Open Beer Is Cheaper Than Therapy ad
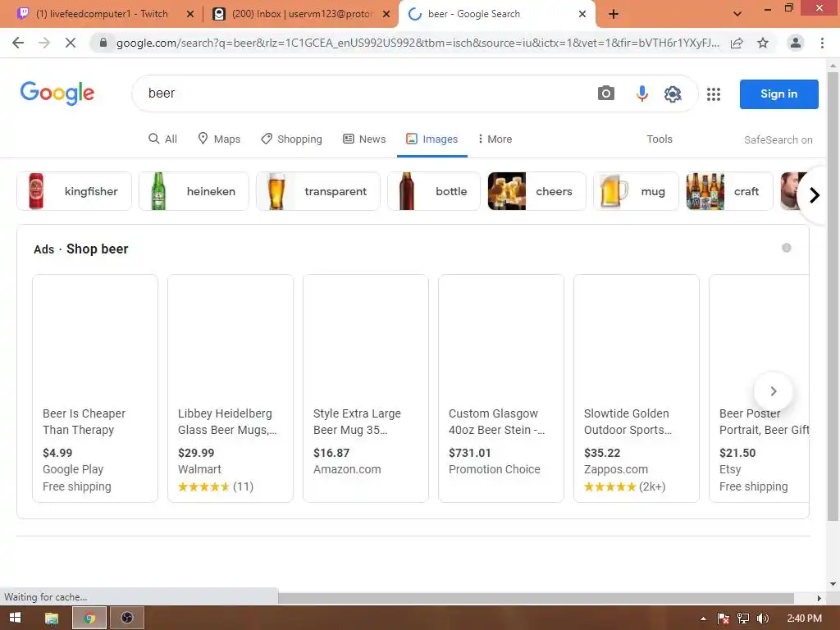Image resolution: width=840 pixels, height=630 pixels. point(95,388)
